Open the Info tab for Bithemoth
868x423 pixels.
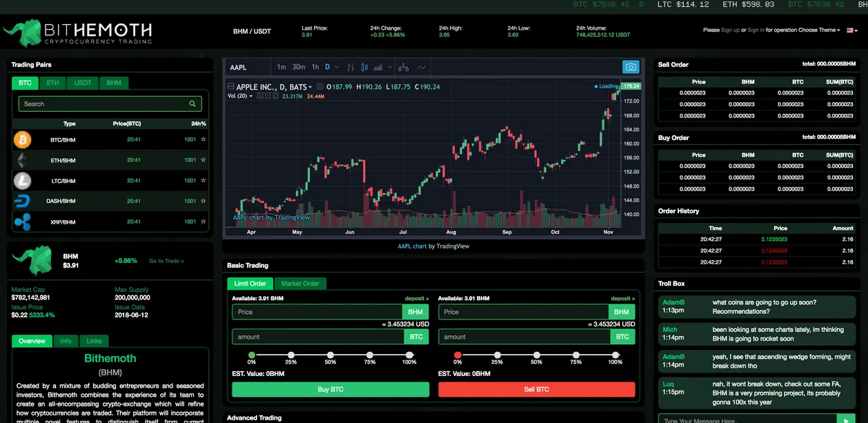pyautogui.click(x=66, y=341)
